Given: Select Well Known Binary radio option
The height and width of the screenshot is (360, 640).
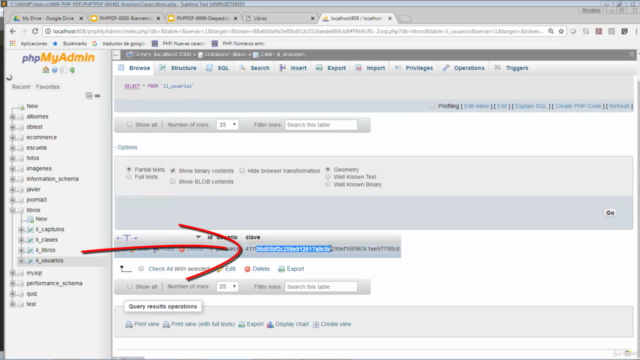Looking at the screenshot, I should 328,184.
